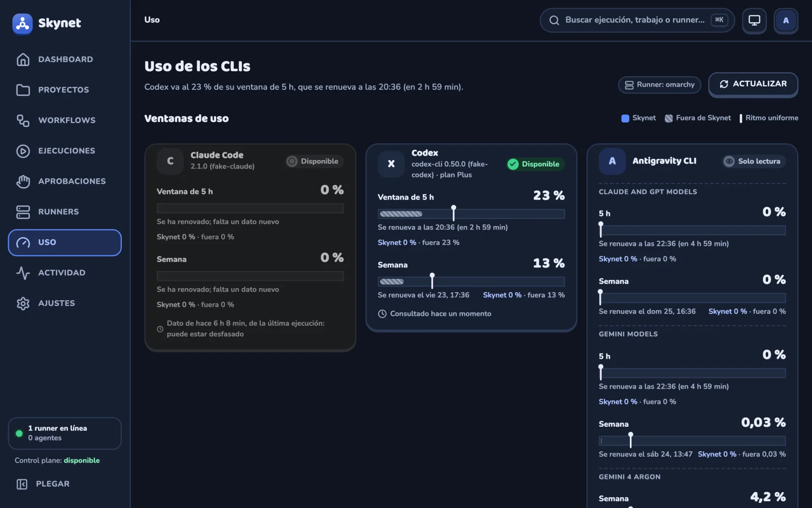Click the search magnifier icon
Image resolution: width=812 pixels, height=508 pixels.
(554, 20)
